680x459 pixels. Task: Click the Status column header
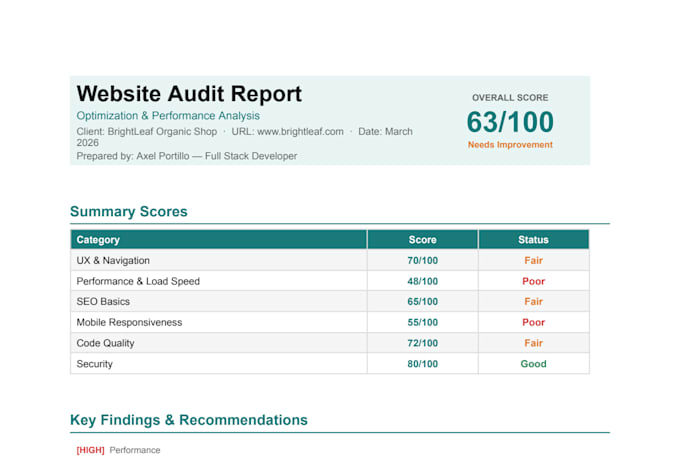[x=533, y=240]
